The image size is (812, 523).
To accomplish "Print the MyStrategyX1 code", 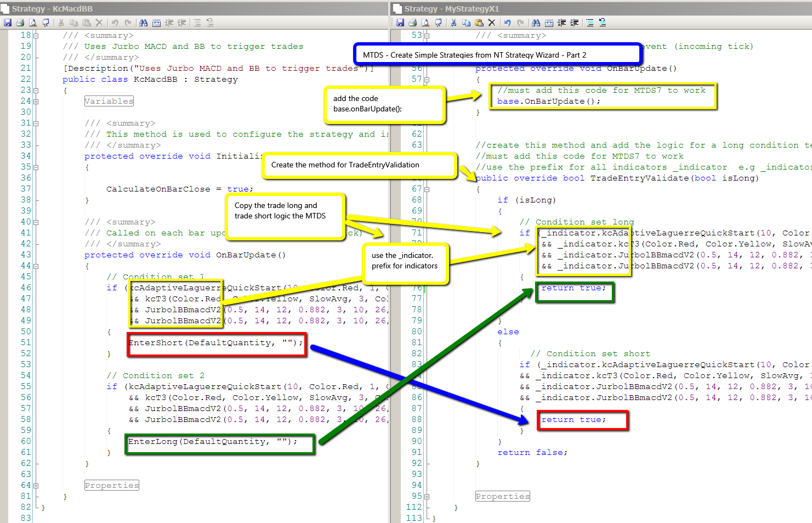I will [413, 23].
